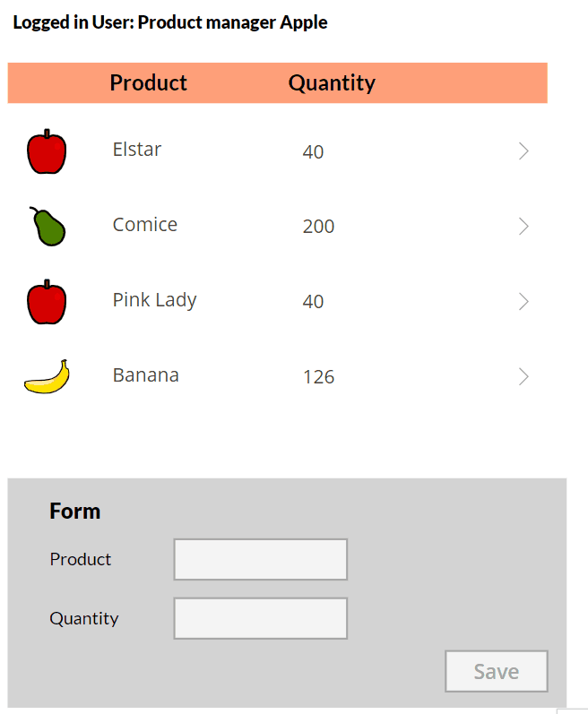Screen dimensions: 588x714
Task: Click the red apple icon beside Pink Lady
Action: coord(47,302)
